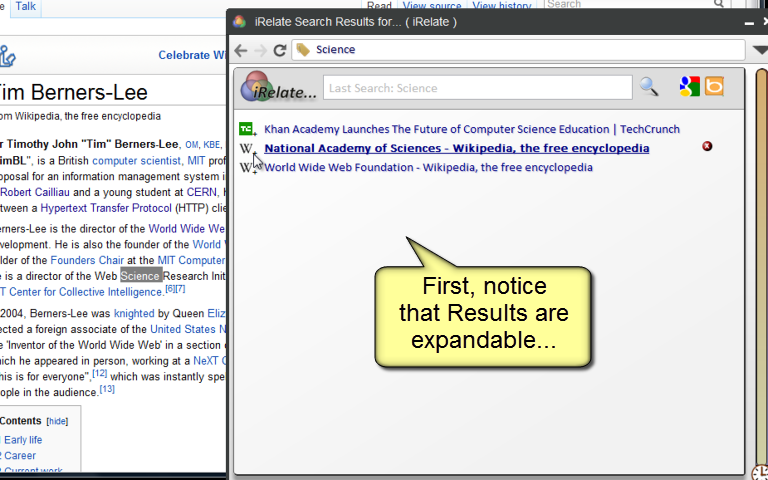Click the highlighted word Science in article
Image resolution: width=768 pixels, height=480 pixels.
pyautogui.click(x=140, y=276)
